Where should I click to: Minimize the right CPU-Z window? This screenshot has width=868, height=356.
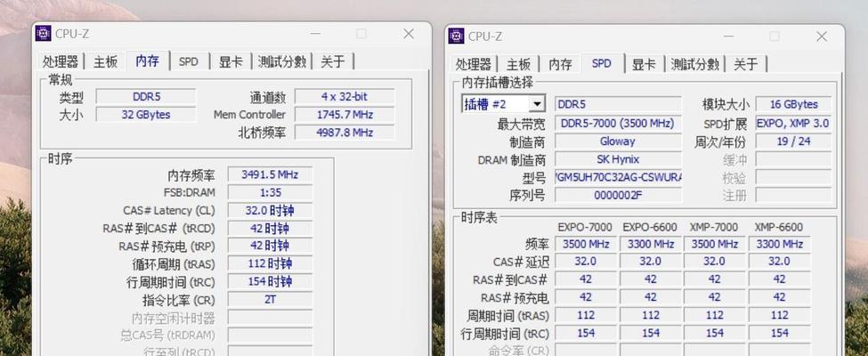click(x=729, y=36)
